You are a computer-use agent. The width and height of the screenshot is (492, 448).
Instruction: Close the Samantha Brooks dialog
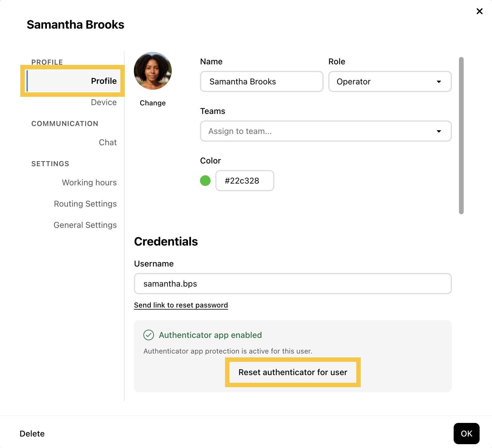[479, 11]
